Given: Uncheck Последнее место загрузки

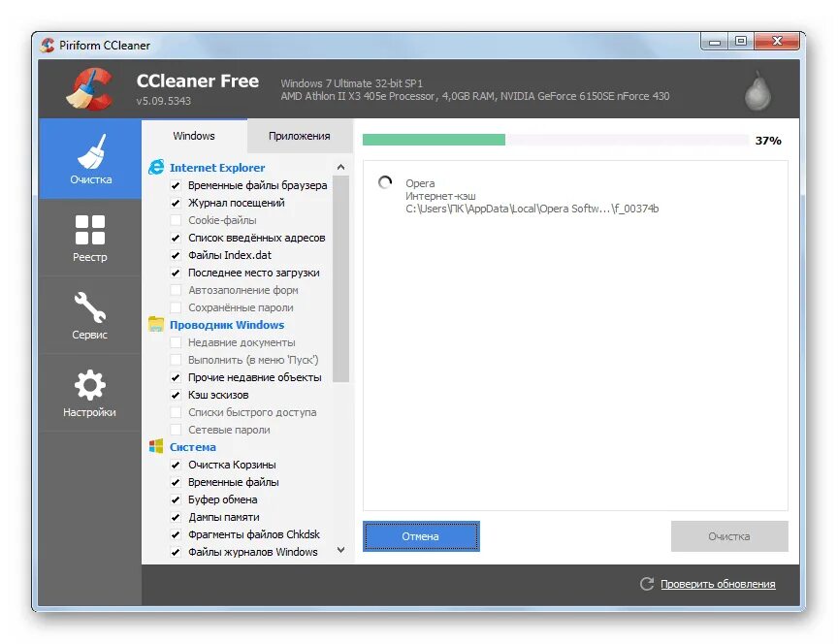Looking at the screenshot, I should coord(176,273).
